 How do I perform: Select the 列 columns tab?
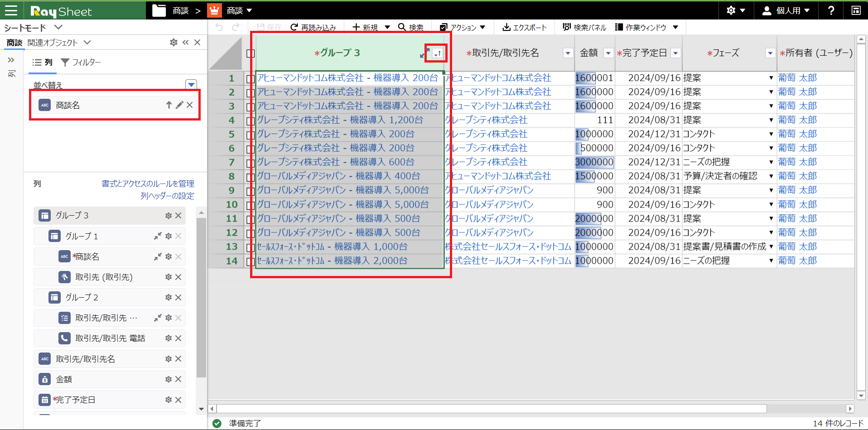43,62
